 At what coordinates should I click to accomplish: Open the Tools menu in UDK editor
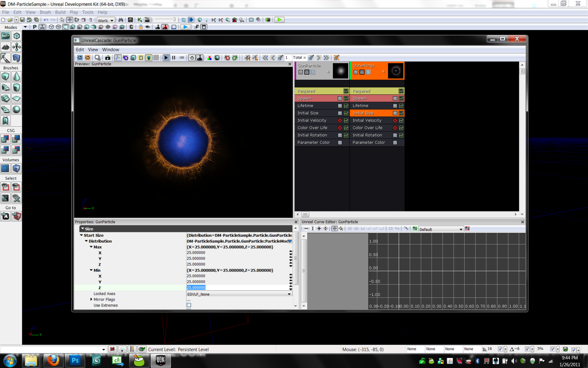pyautogui.click(x=88, y=12)
